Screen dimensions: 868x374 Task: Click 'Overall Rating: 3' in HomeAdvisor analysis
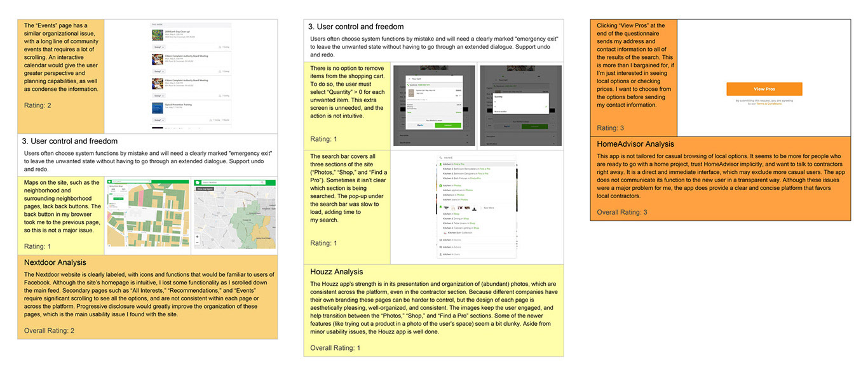click(622, 212)
